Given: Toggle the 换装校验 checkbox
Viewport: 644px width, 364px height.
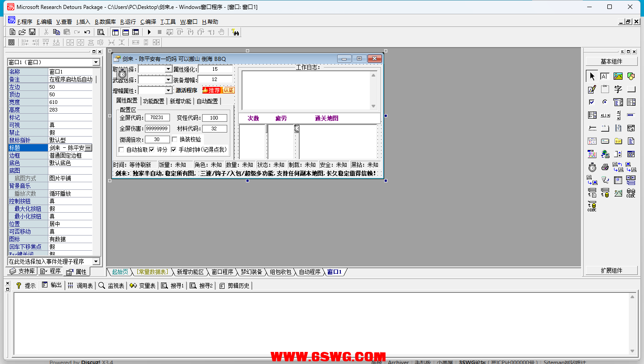Looking at the screenshot, I should (x=175, y=139).
